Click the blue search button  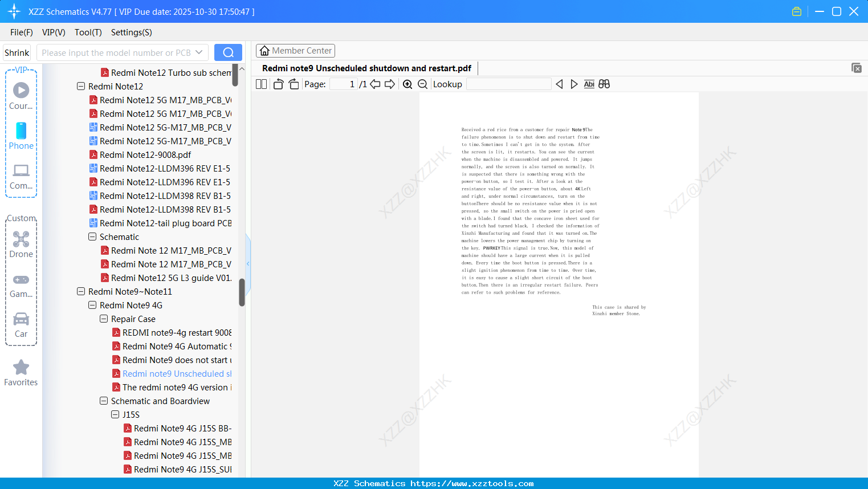click(228, 52)
